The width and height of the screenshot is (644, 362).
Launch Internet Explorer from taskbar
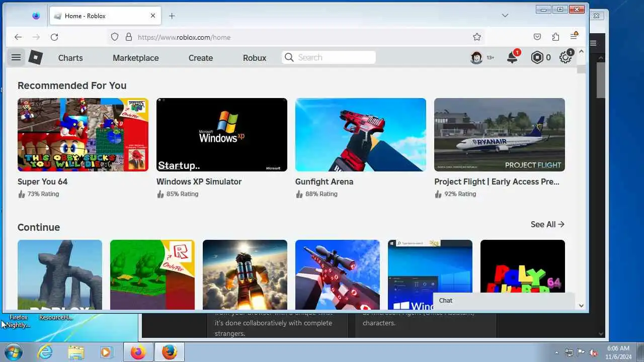45,352
